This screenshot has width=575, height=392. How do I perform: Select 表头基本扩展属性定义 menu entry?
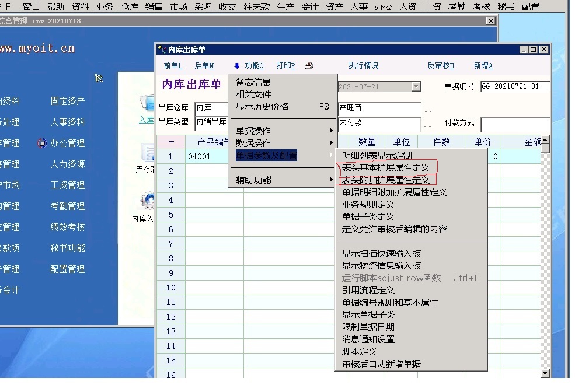pos(385,167)
